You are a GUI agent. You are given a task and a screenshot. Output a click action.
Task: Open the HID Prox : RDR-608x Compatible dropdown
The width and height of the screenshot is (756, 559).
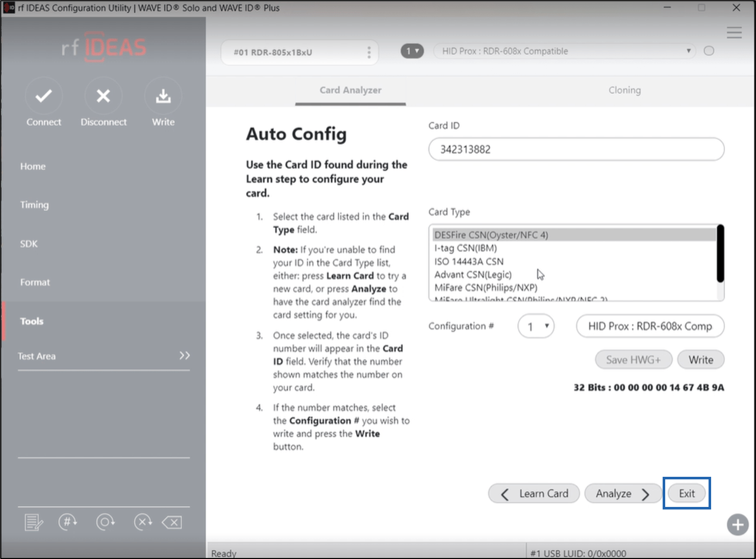(x=565, y=51)
